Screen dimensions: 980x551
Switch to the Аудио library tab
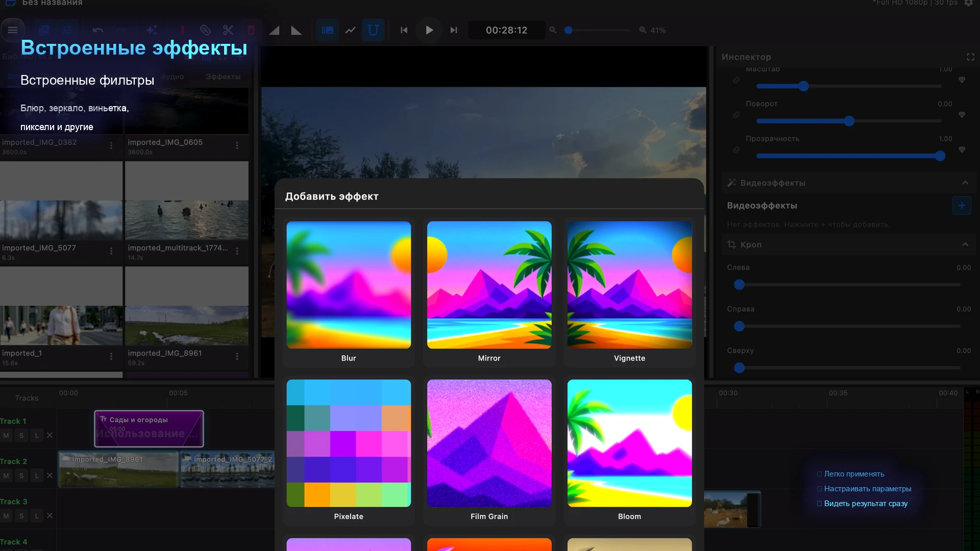click(173, 77)
